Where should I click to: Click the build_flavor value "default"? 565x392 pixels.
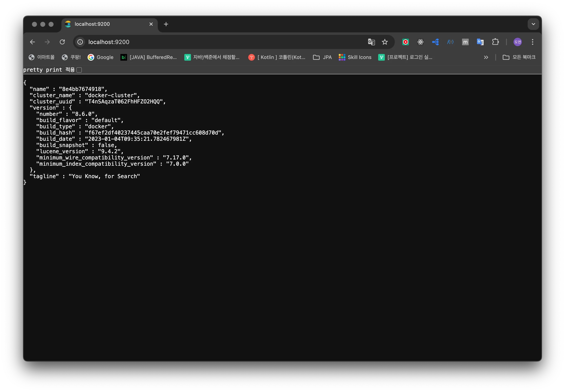pyautogui.click(x=106, y=120)
